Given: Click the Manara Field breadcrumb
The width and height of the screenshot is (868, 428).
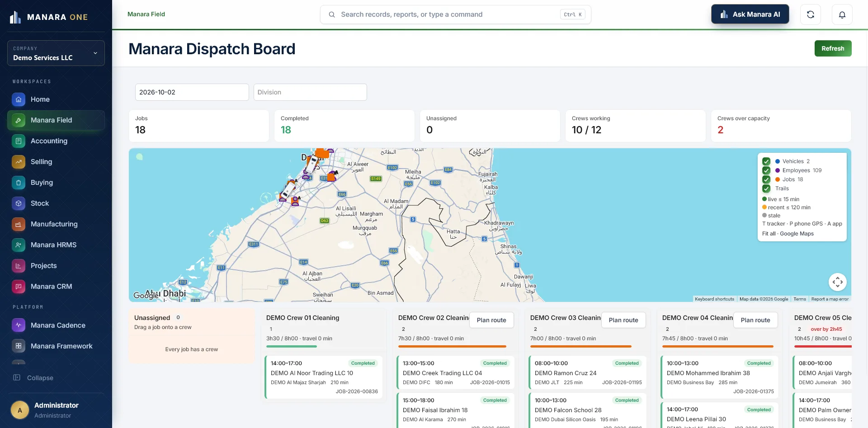Looking at the screenshot, I should click(146, 14).
